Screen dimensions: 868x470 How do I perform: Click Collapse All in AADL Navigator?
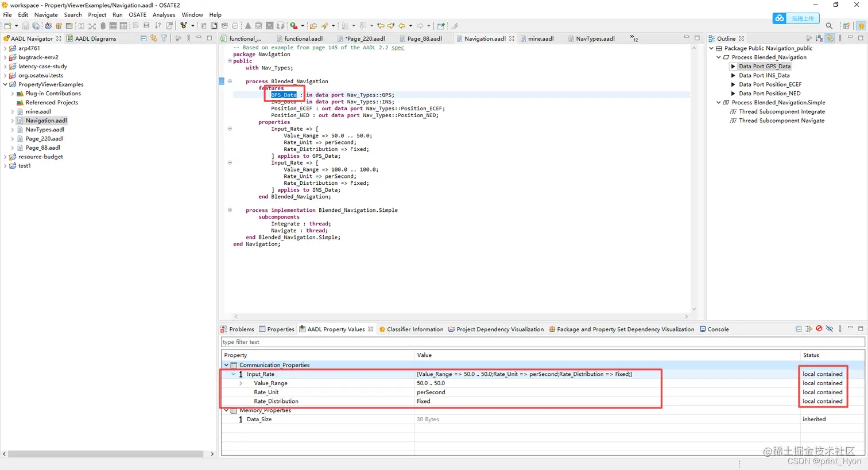click(x=144, y=38)
